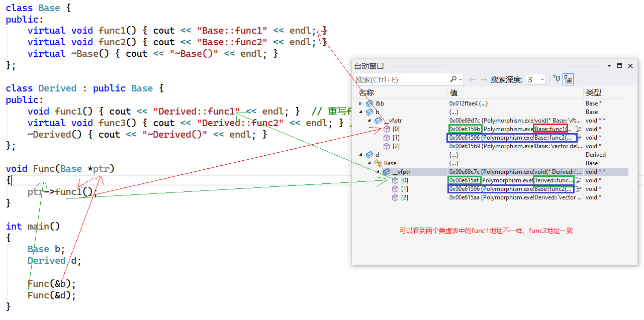The height and width of the screenshot is (320, 644).
Task: Go to previous search result arrow
Action: coord(472,79)
